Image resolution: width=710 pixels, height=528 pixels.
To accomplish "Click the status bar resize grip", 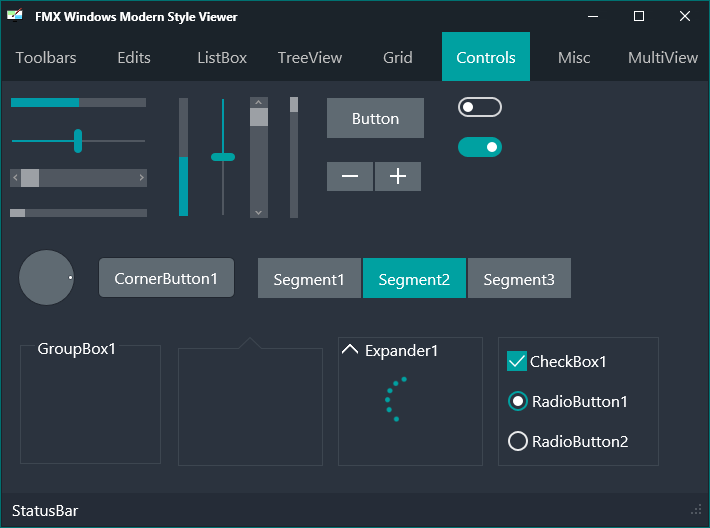I will pyautogui.click(x=696, y=510).
